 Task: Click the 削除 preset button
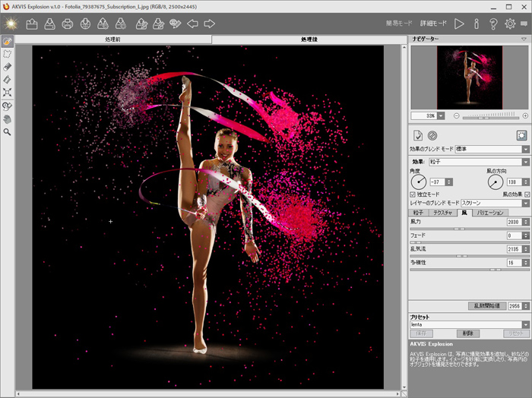(x=469, y=333)
